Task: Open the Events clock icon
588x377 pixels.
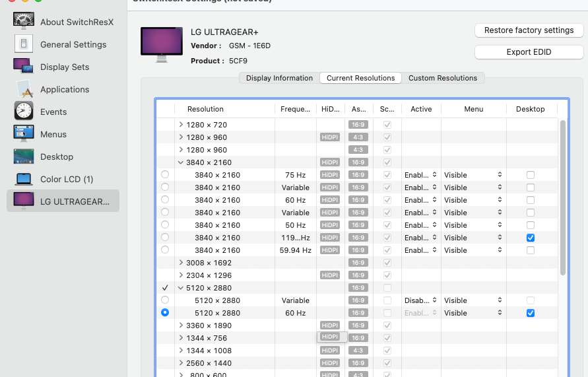Action: click(24, 111)
